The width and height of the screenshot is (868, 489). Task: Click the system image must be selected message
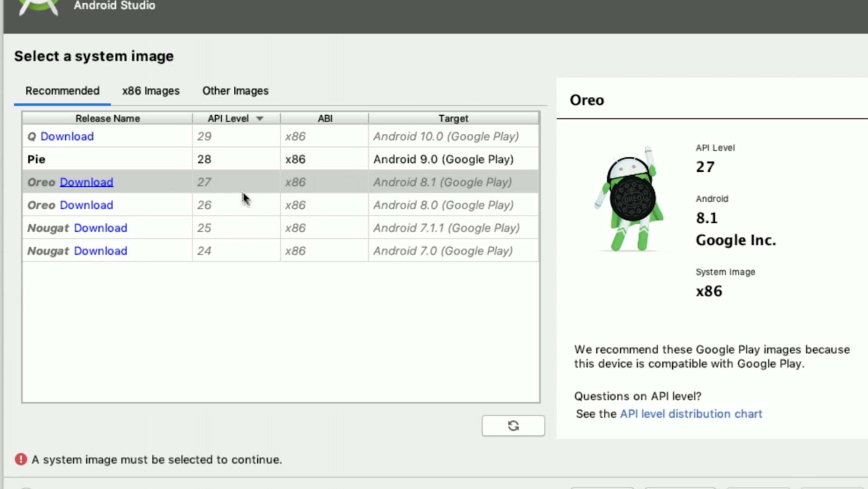(157, 460)
